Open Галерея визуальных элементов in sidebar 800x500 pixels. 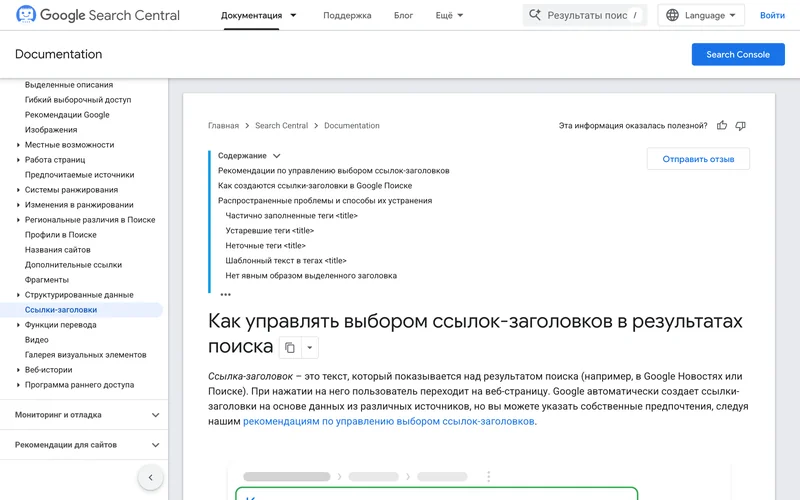pos(86,355)
